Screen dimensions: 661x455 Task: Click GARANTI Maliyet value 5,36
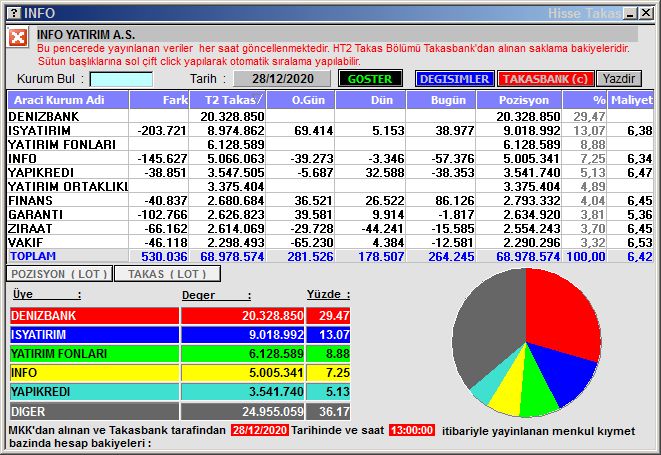[x=640, y=215]
